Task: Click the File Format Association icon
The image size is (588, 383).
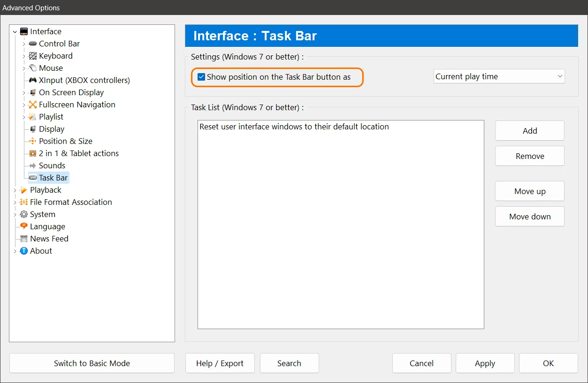Action: (24, 202)
